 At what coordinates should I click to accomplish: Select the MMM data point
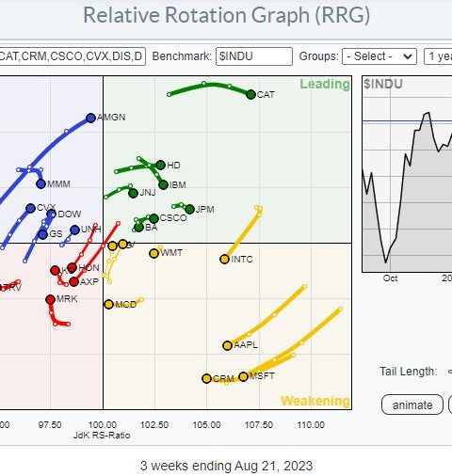click(40, 183)
